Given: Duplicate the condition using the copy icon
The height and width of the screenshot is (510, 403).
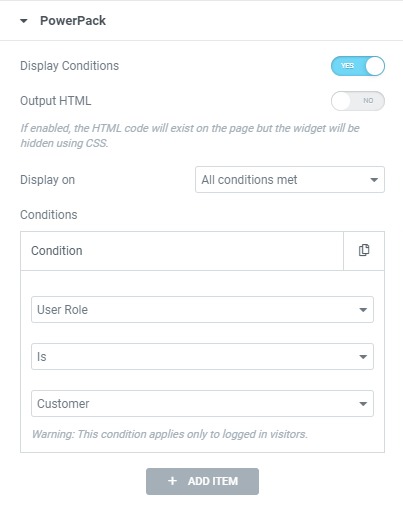Looking at the screenshot, I should (364, 250).
